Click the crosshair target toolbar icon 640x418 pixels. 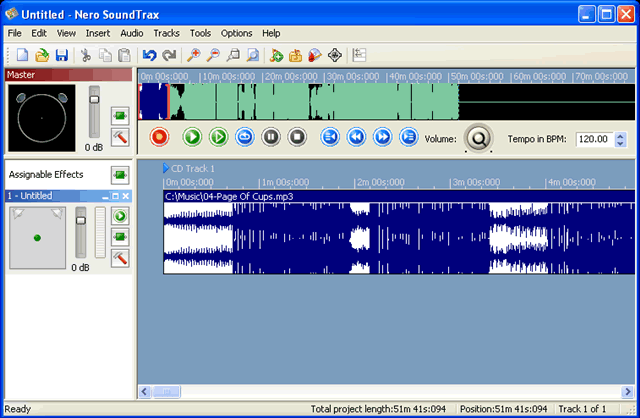point(335,55)
